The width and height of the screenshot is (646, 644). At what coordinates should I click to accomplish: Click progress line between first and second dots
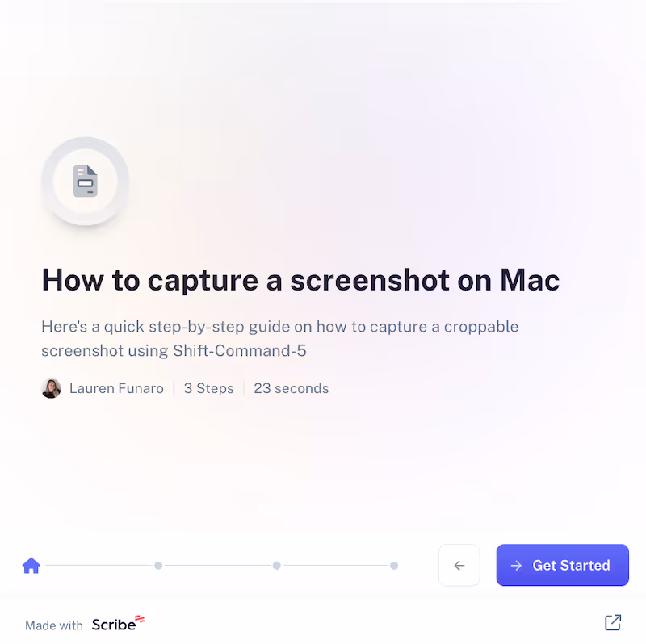tap(217, 566)
